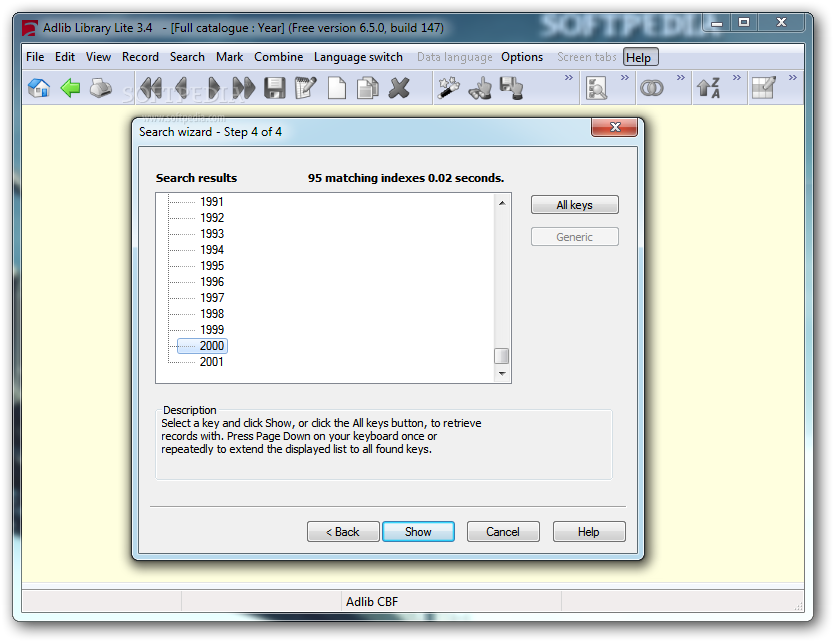834x642 pixels.
Task: Select year 1994 in results list
Action: click(212, 249)
